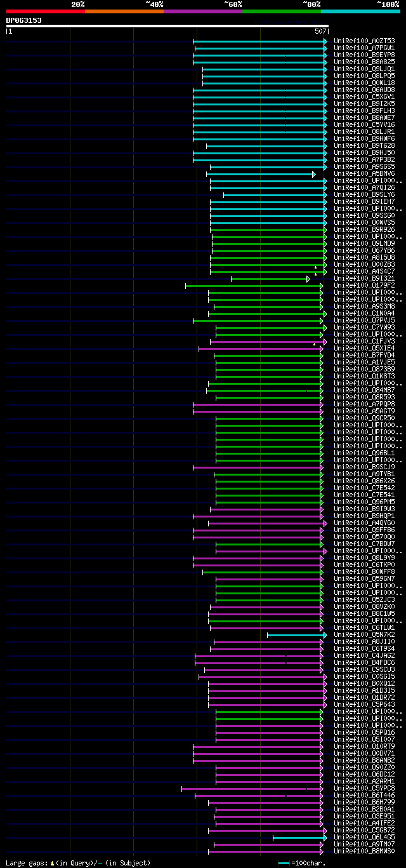Open hit UniRef100_B9I321
This screenshot has width=406, height=868.
(x=364, y=279)
